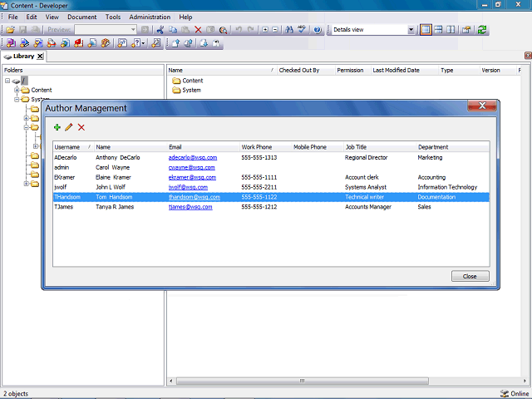
Task: Open the Details view dropdown
Action: pyautogui.click(x=411, y=30)
